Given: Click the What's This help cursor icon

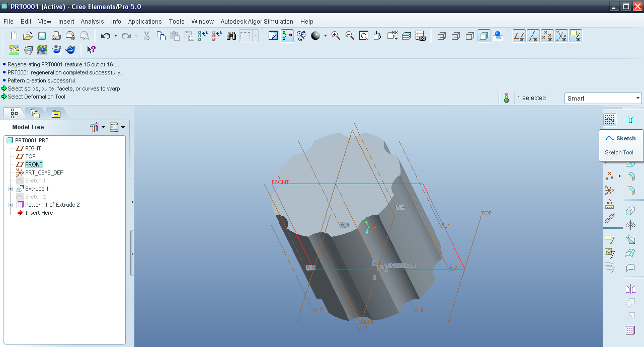Looking at the screenshot, I should click(91, 50).
